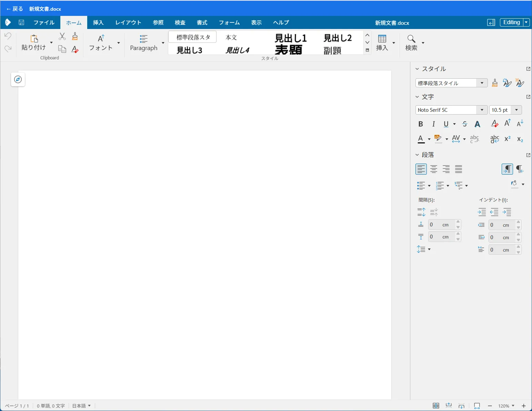Switch the Editing mode selector
The width and height of the screenshot is (532, 411).
click(512, 22)
